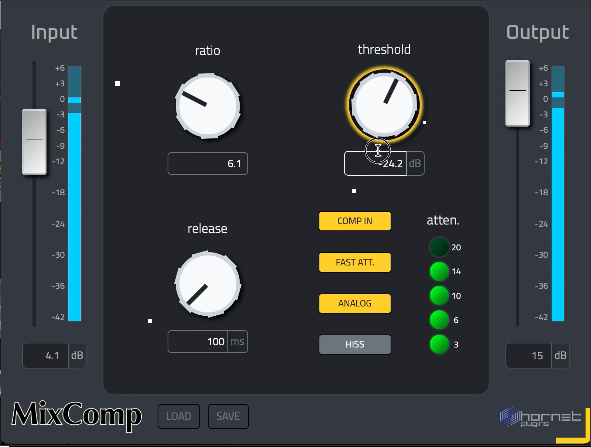The image size is (591, 447).
Task: Click the Output dB field showing 15
Action: pyautogui.click(x=529, y=355)
